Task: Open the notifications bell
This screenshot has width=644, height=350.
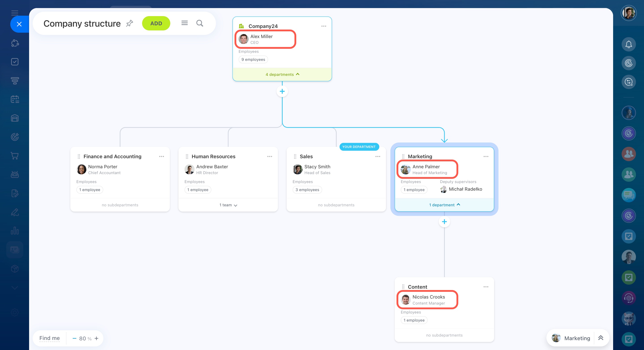Action: click(x=629, y=45)
